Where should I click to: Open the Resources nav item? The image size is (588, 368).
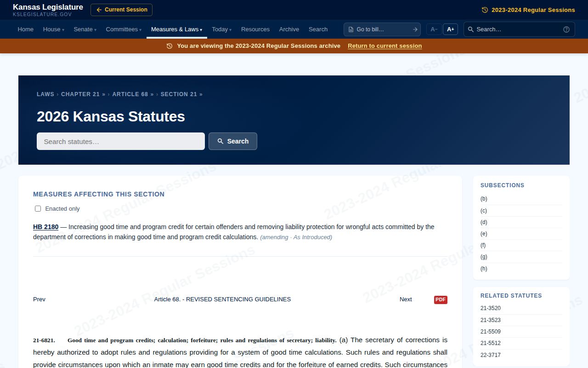(255, 29)
